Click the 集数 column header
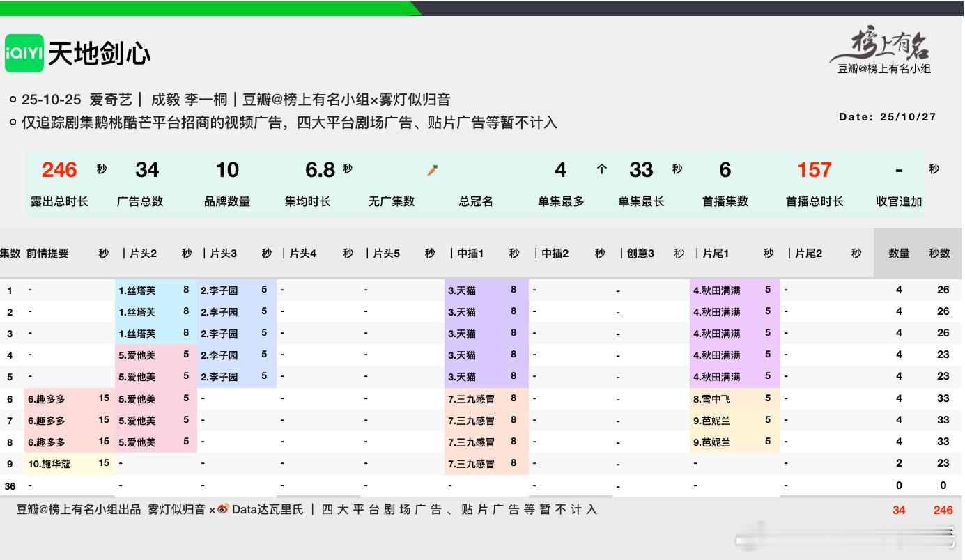The height and width of the screenshot is (560, 965). 10,254
